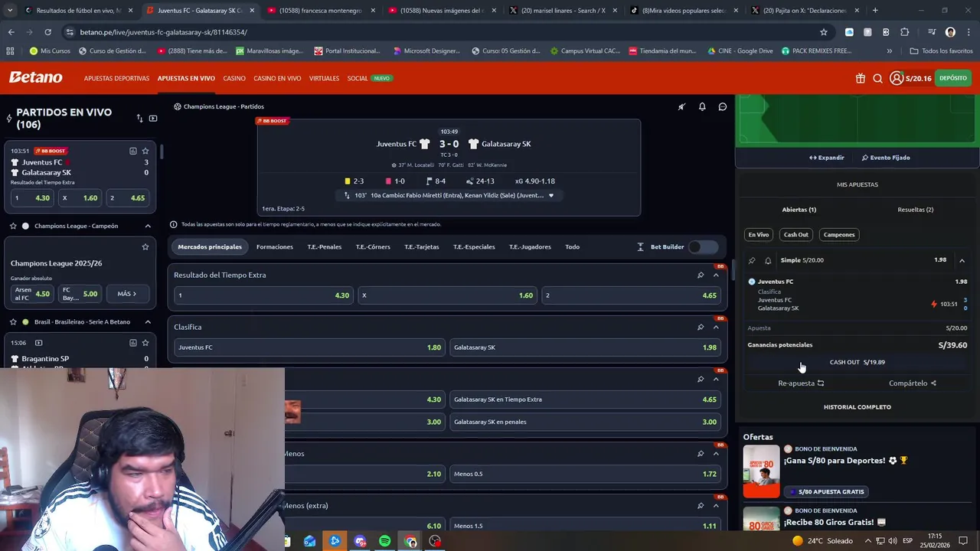Pin the Clasifica market
980x551 pixels.
[x=701, y=327]
